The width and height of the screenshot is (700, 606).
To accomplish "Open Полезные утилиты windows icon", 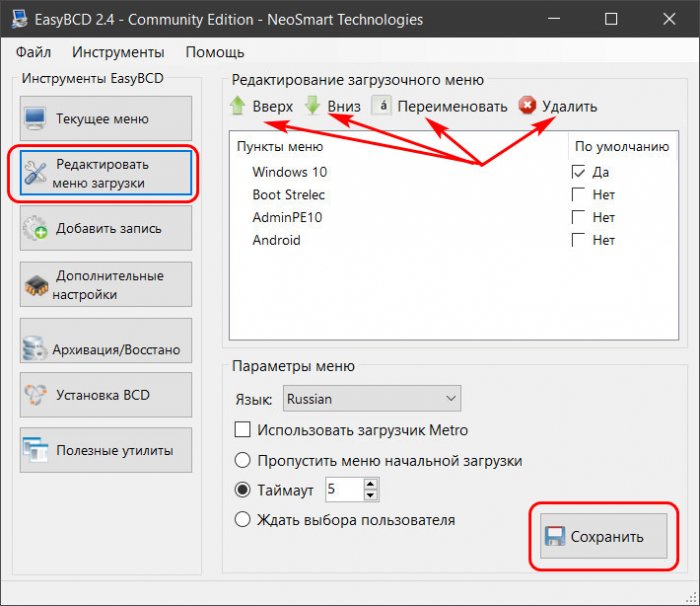I will coord(36,450).
